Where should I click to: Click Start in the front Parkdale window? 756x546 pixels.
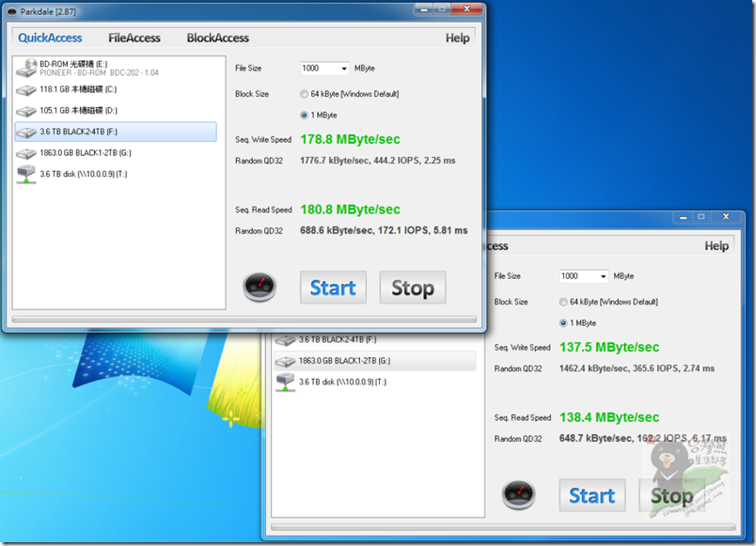(333, 288)
